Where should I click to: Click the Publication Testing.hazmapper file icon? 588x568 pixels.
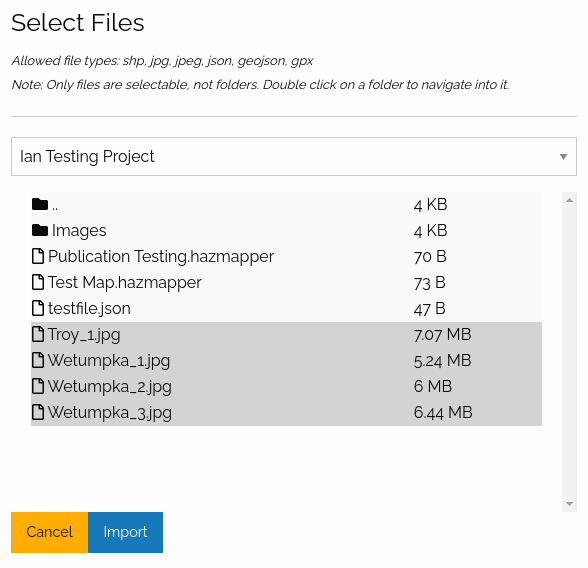38,256
